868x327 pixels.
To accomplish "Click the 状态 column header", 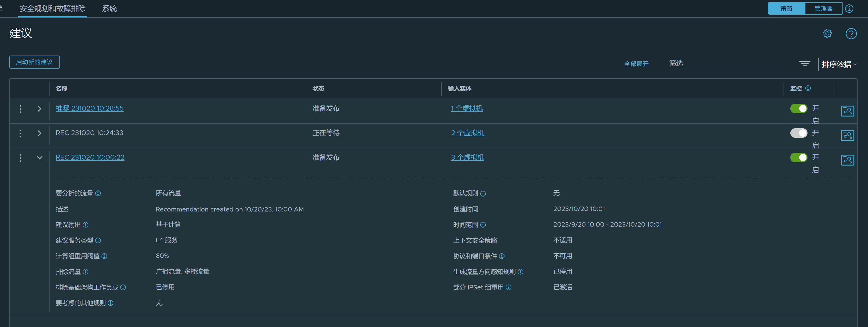I will [x=318, y=88].
